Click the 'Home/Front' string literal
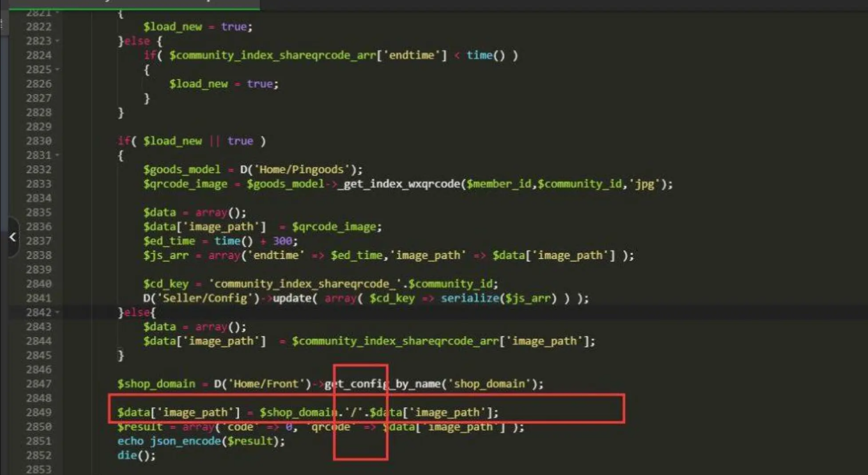868x475 pixels. (266, 384)
